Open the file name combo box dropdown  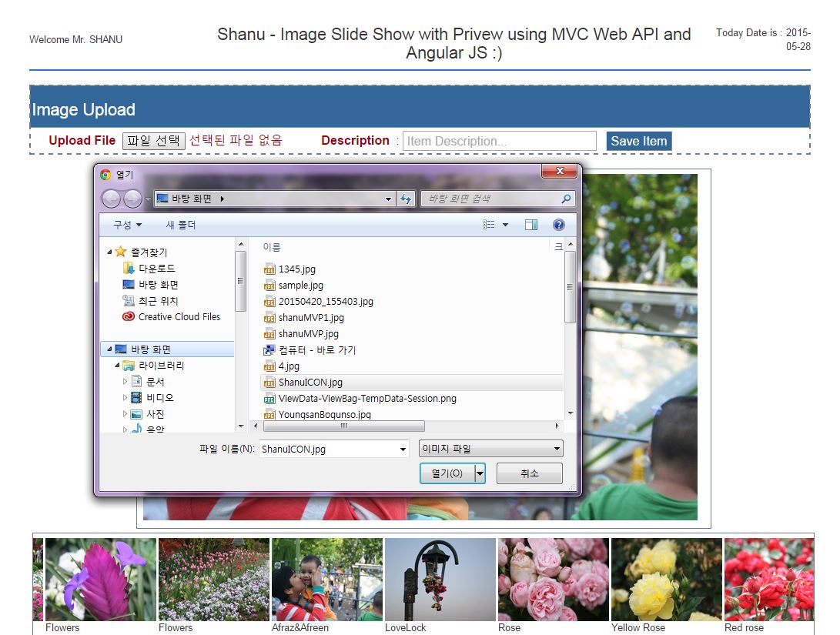point(403,450)
